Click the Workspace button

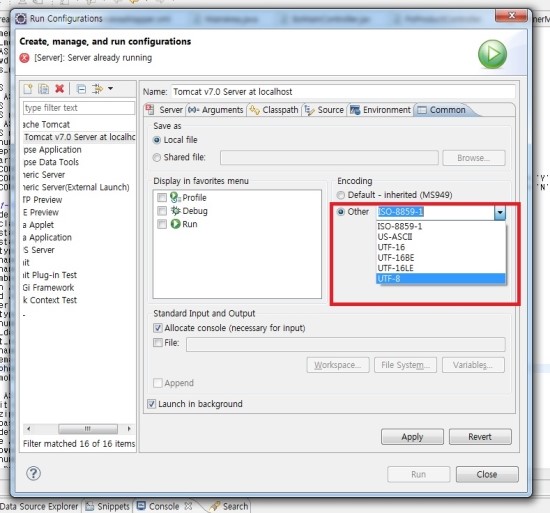coord(338,365)
